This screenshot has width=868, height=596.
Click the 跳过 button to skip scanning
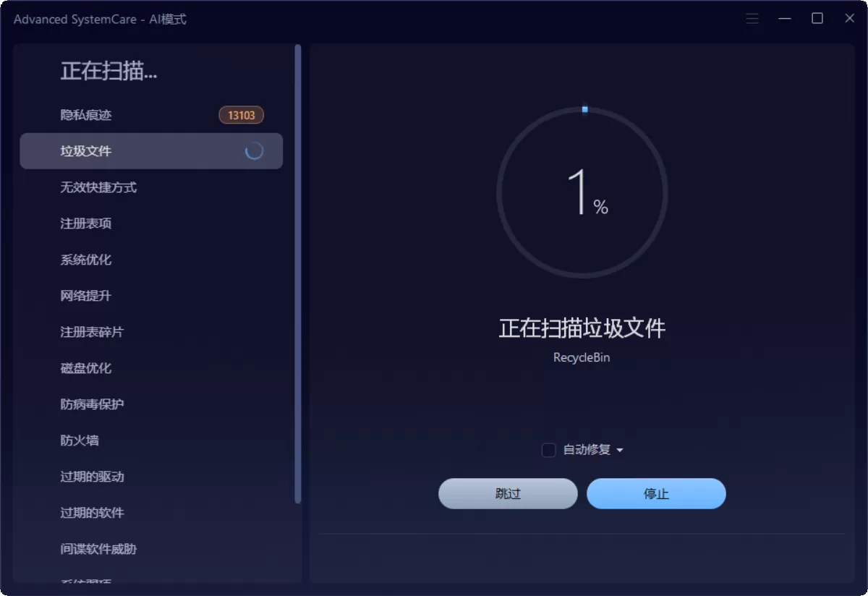508,493
